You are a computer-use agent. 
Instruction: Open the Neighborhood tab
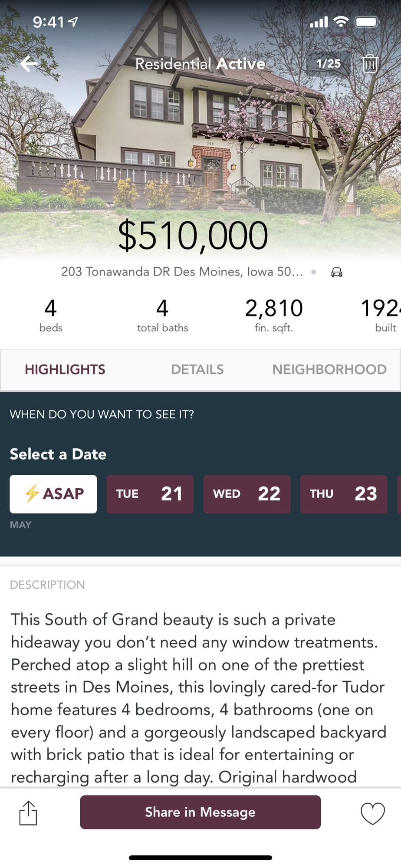[329, 369]
